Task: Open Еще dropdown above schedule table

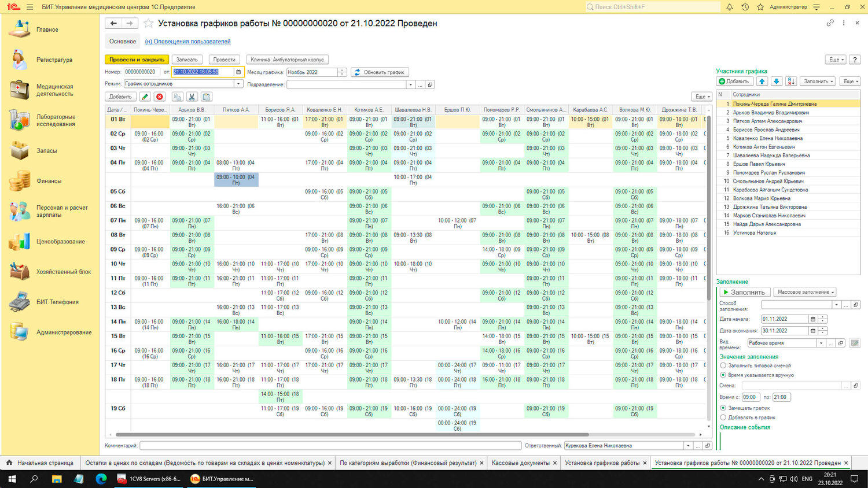Action: click(x=701, y=97)
